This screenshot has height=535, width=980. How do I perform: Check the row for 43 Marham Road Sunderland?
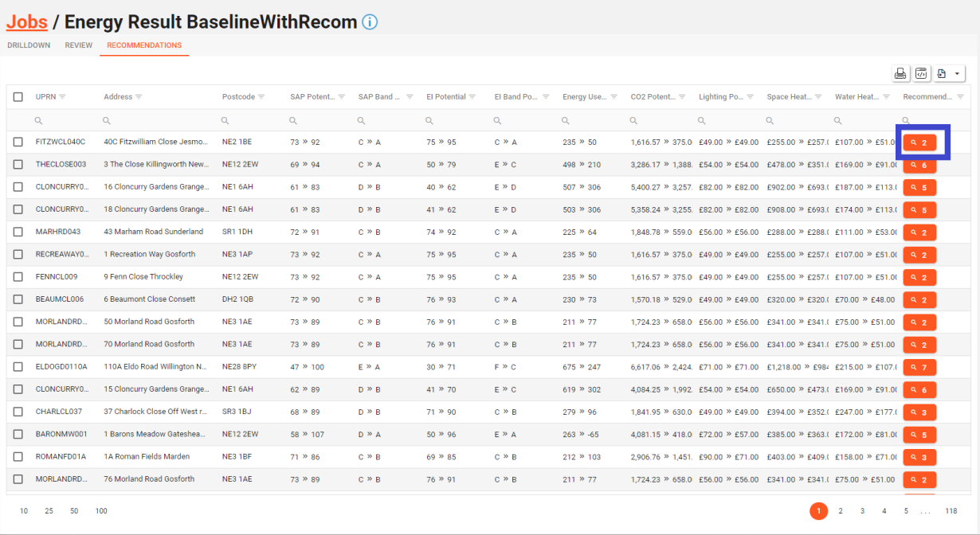(x=18, y=232)
